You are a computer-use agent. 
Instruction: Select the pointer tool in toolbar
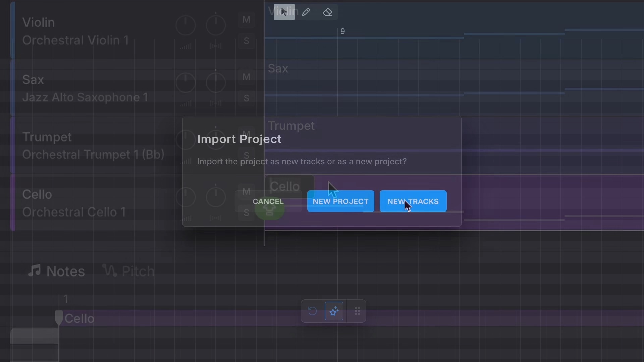(x=284, y=12)
